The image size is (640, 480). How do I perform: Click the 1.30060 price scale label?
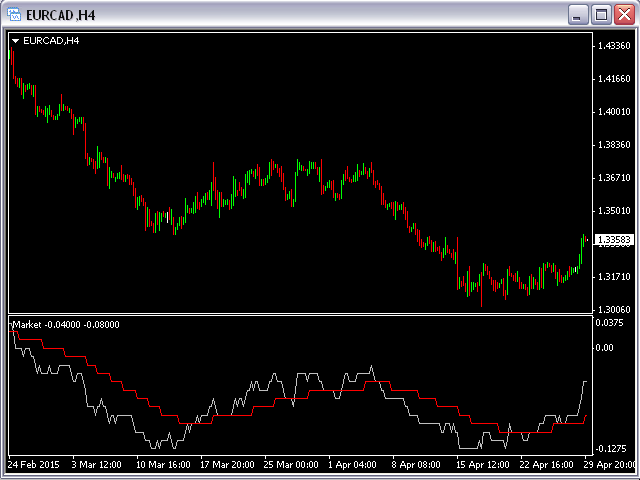point(611,310)
